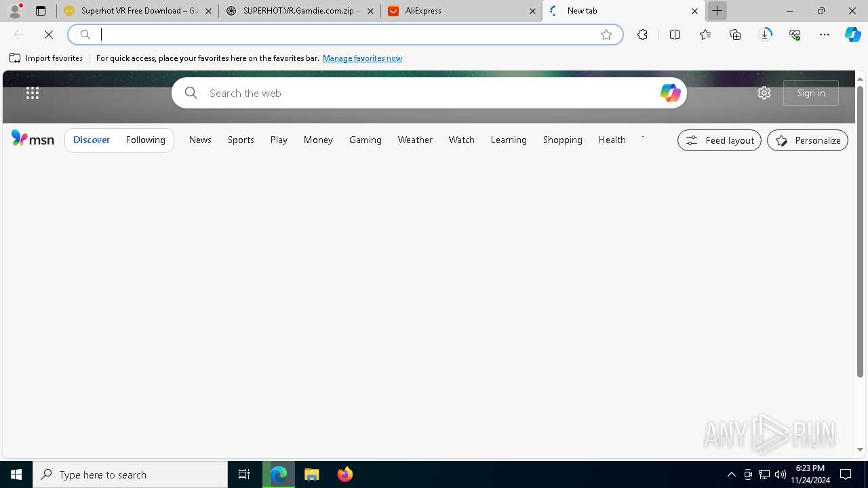Screen dimensions: 868x488
Task: Add this page to favorites star
Action: point(606,35)
